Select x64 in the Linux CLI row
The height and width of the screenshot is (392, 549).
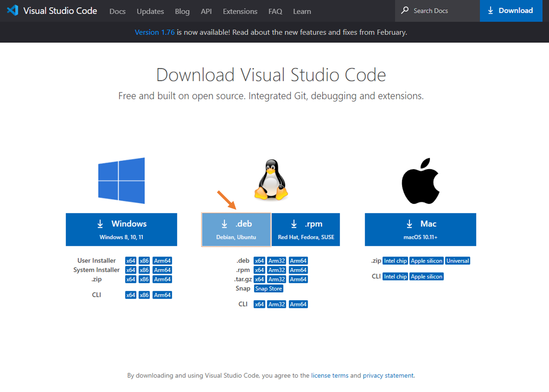point(259,304)
